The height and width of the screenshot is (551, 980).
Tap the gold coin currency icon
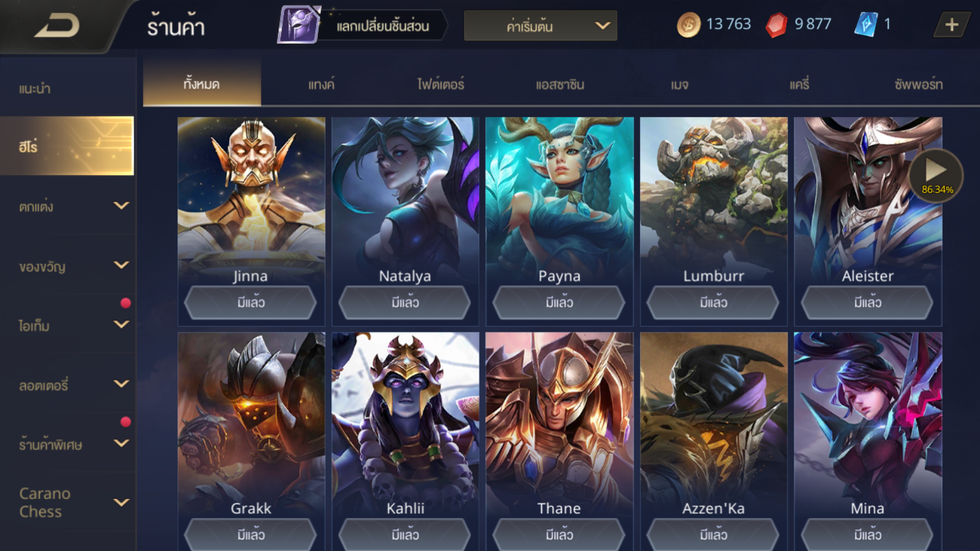coord(688,25)
